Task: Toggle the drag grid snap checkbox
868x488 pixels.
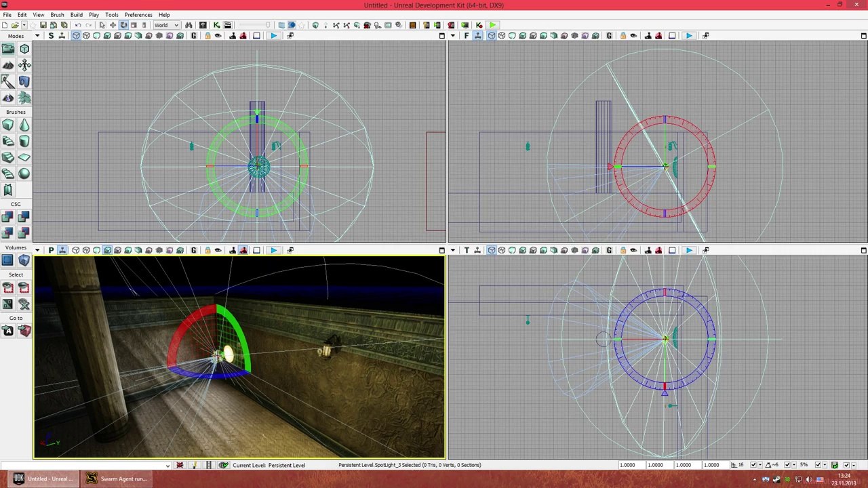Action: tap(753, 465)
